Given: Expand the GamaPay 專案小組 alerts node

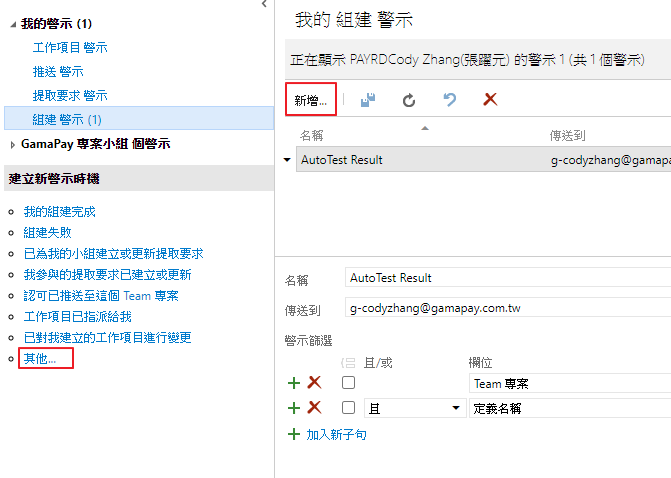Looking at the screenshot, I should pyautogui.click(x=12, y=145).
